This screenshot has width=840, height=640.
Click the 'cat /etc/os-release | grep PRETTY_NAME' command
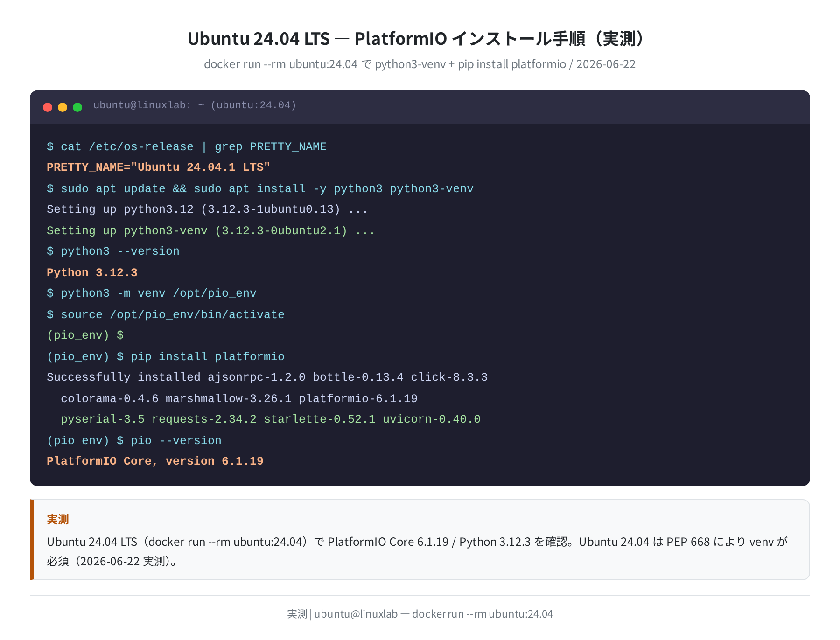187,146
